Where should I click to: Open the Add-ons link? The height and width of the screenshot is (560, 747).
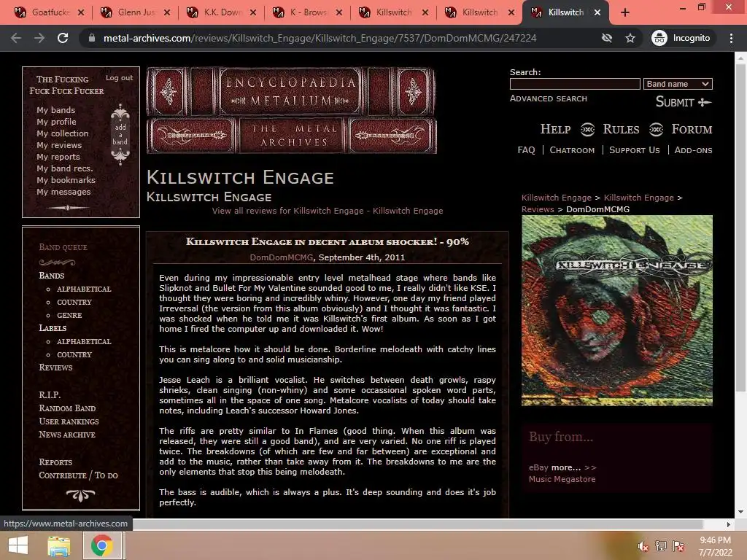pyautogui.click(x=693, y=150)
